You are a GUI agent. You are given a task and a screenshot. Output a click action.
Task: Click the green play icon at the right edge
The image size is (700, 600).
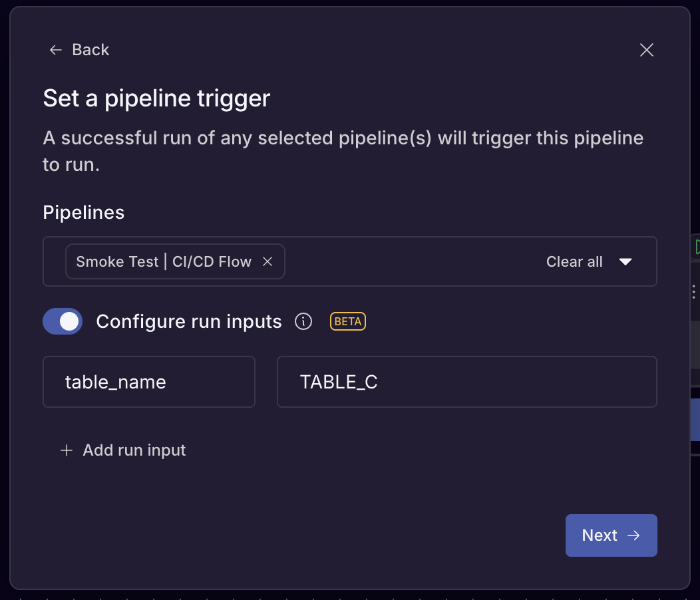[x=697, y=246]
